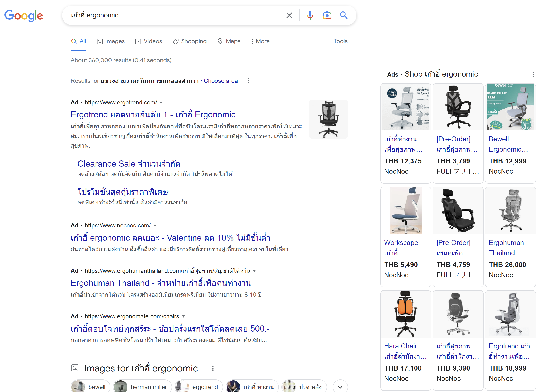Select the ปวด หลัง image chip
This screenshot has width=539, height=392.
[304, 386]
